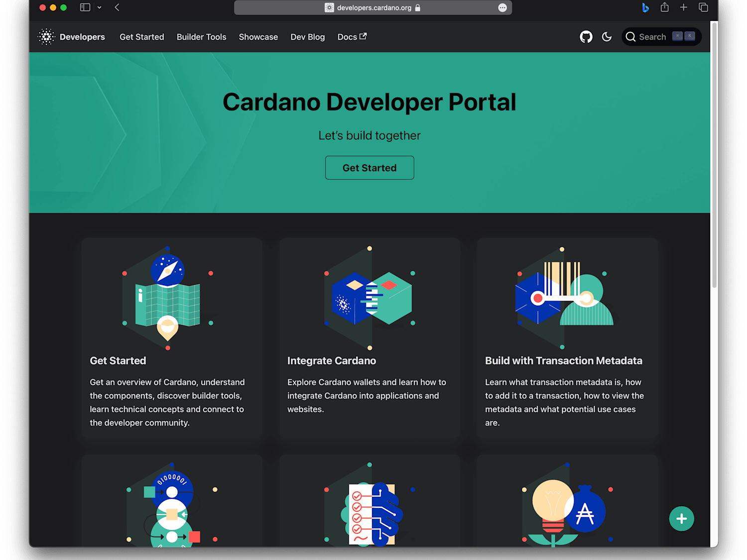Image resolution: width=747 pixels, height=560 pixels.
Task: Show tab overview icon
Action: tap(703, 7)
